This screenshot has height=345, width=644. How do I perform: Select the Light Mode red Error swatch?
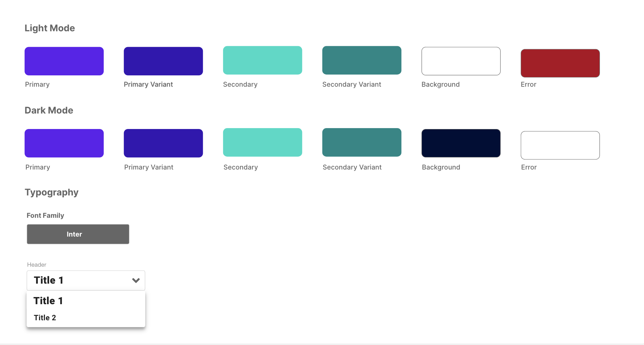pyautogui.click(x=560, y=63)
